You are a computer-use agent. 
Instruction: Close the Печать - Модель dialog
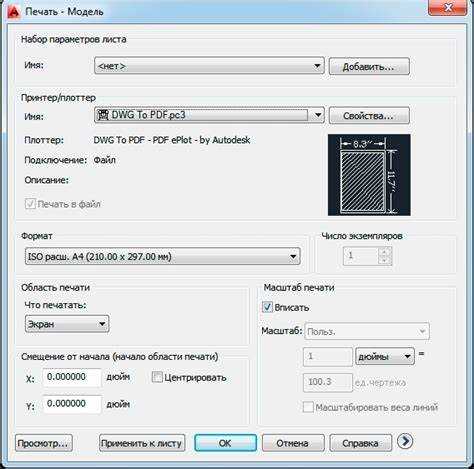(x=448, y=8)
